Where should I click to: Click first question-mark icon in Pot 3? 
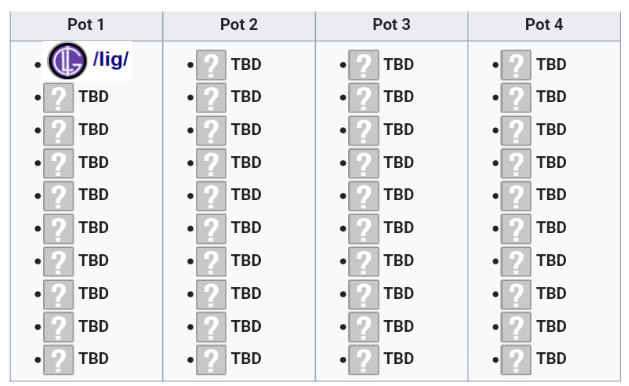363,65
